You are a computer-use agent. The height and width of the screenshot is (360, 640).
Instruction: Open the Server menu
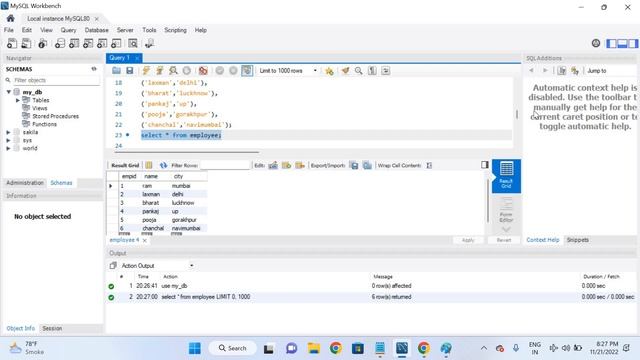tap(125, 30)
